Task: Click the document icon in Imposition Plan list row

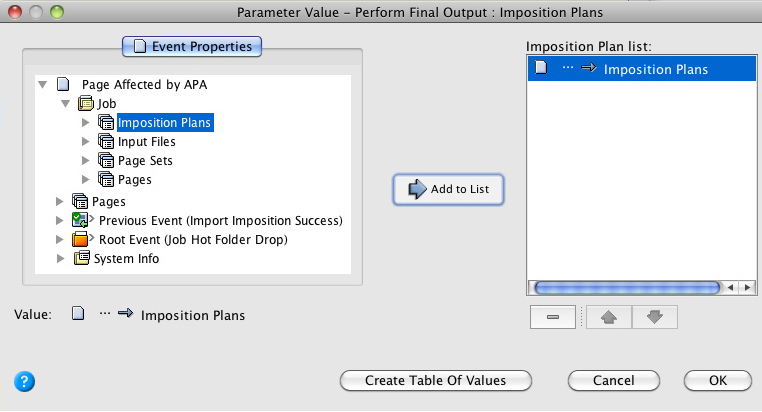Action: [541, 67]
